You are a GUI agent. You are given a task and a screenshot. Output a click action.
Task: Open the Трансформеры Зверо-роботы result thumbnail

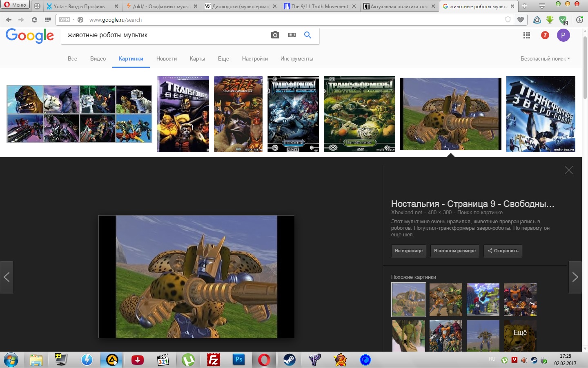coord(541,114)
